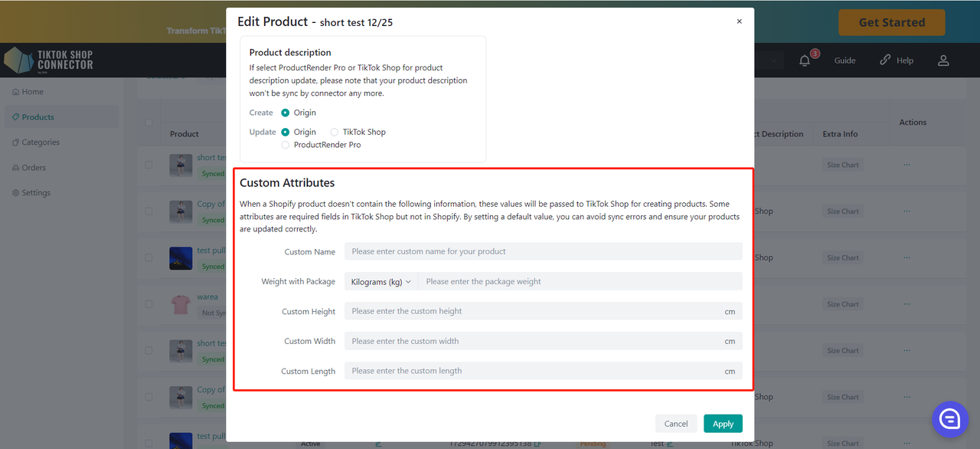
Task: Click the Apply button
Action: tap(723, 424)
